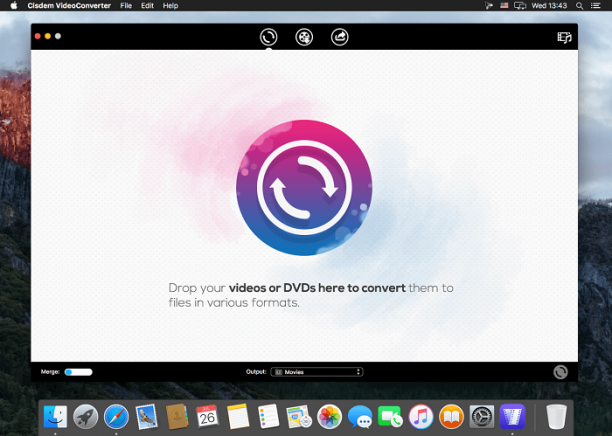The width and height of the screenshot is (612, 436).
Task: Click the Cisdem VideoConverter Dock icon
Action: [512, 417]
